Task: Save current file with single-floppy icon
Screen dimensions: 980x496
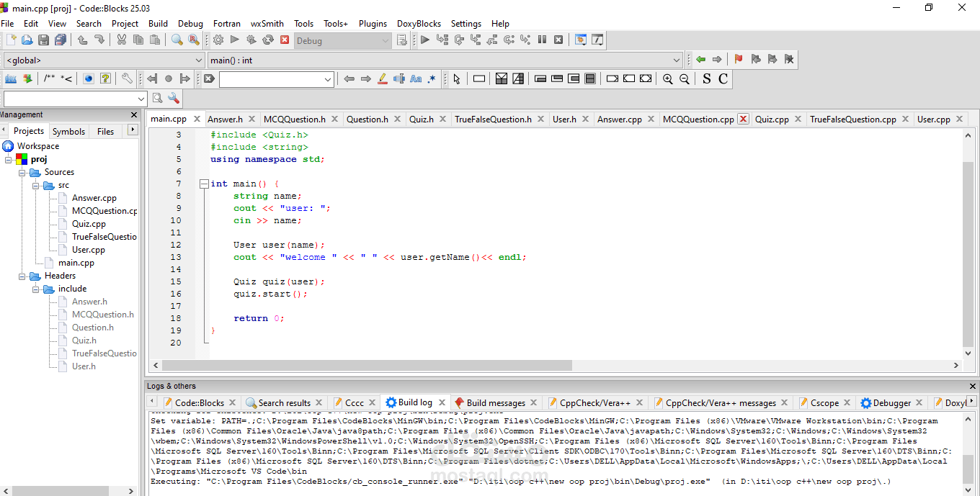Action: 44,40
